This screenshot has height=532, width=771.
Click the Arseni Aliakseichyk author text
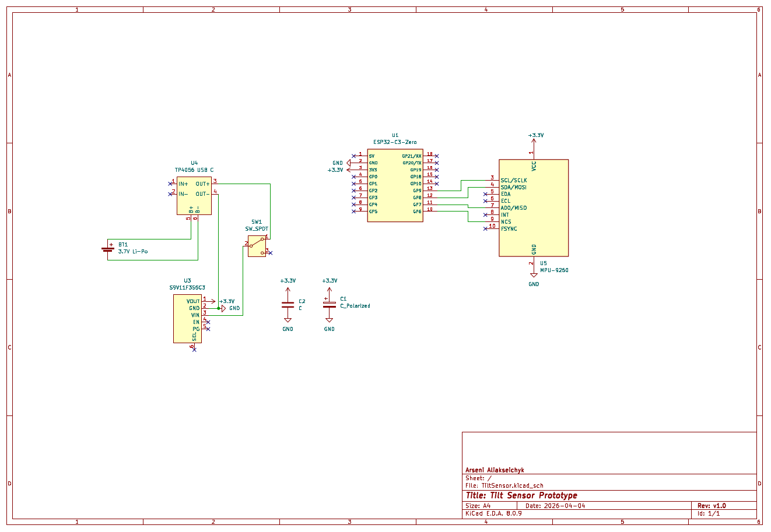click(x=495, y=470)
